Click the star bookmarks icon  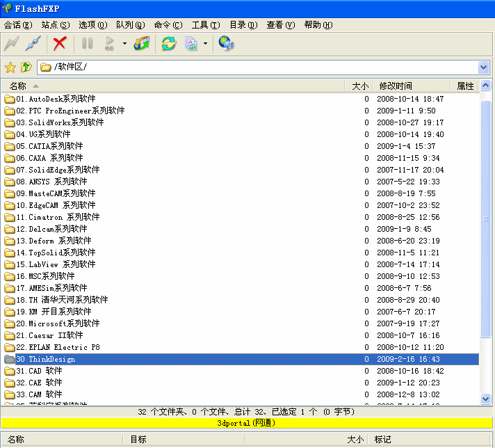click(x=10, y=67)
